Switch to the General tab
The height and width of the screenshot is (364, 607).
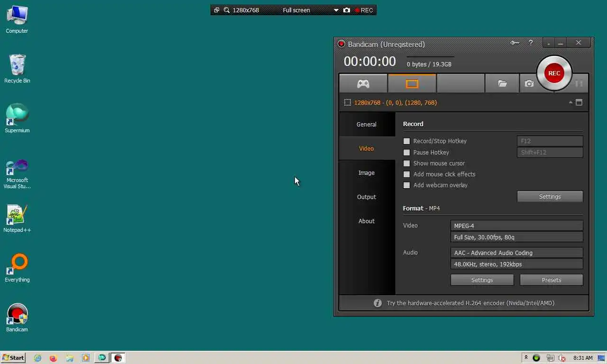point(367,124)
